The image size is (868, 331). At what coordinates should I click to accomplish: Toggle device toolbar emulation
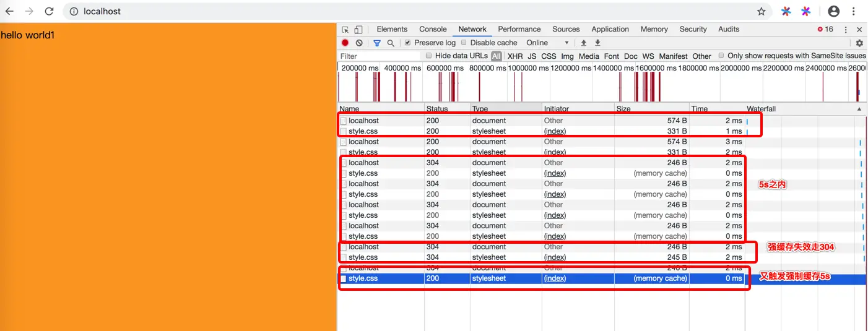coord(358,29)
